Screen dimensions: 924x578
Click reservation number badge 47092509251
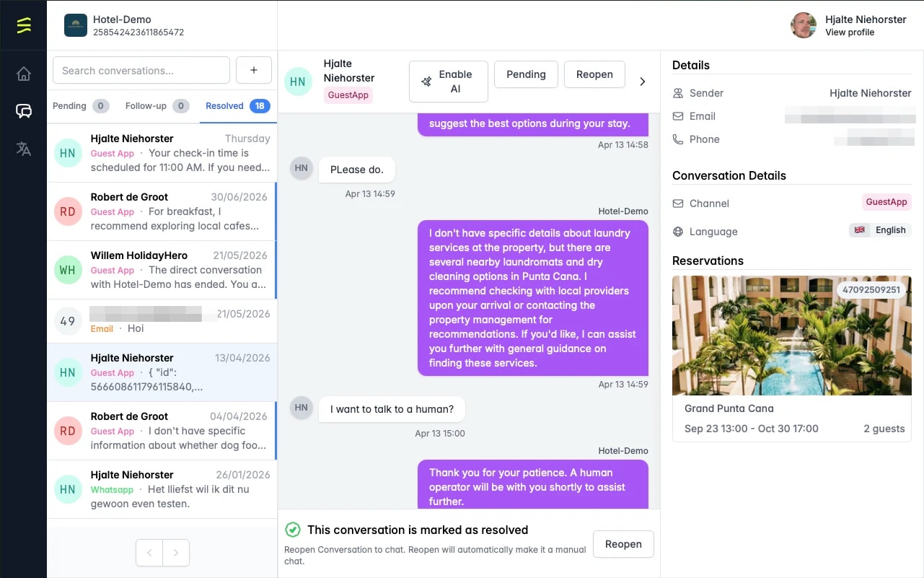tap(872, 290)
